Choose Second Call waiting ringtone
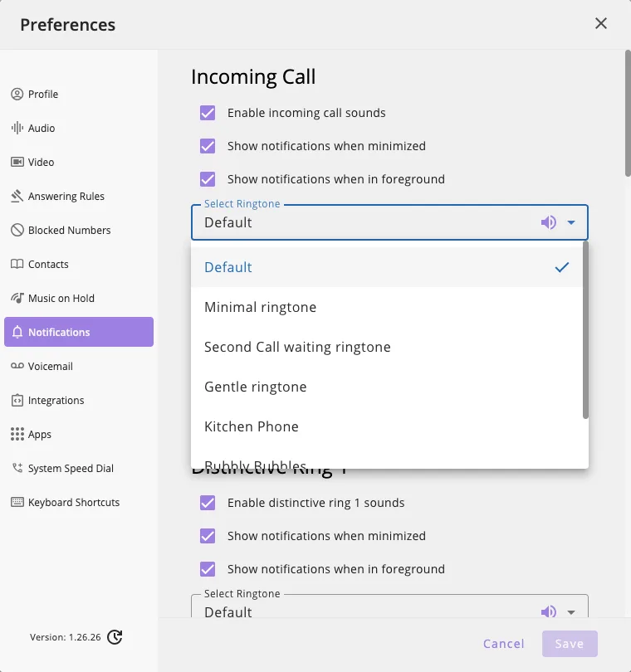 coord(387,347)
